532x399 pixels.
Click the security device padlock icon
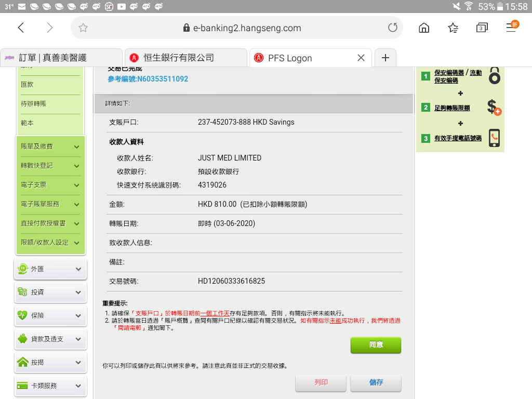pos(495,75)
